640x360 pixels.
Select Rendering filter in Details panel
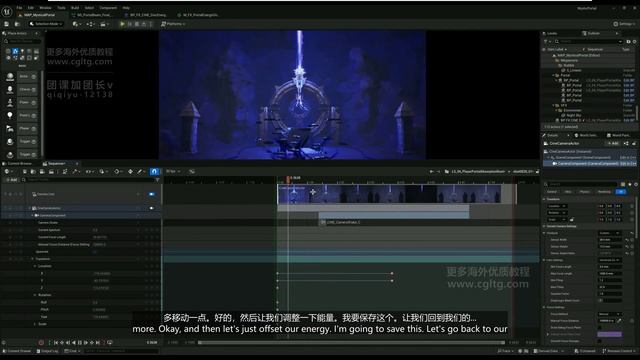pyautogui.click(x=604, y=192)
